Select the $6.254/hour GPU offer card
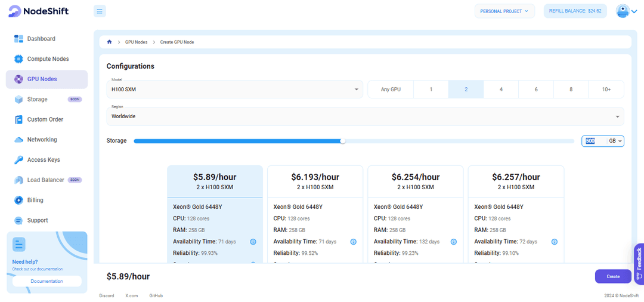This screenshot has height=302, width=644. point(416,214)
